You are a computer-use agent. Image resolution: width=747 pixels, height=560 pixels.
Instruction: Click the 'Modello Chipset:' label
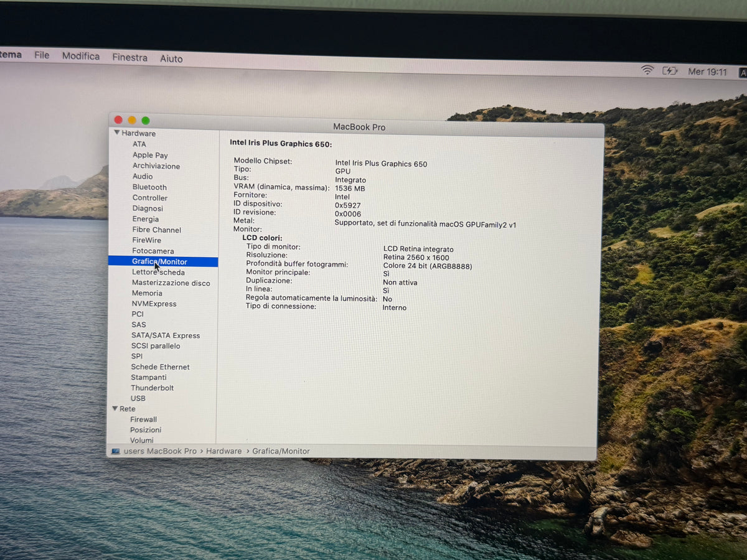[263, 161]
